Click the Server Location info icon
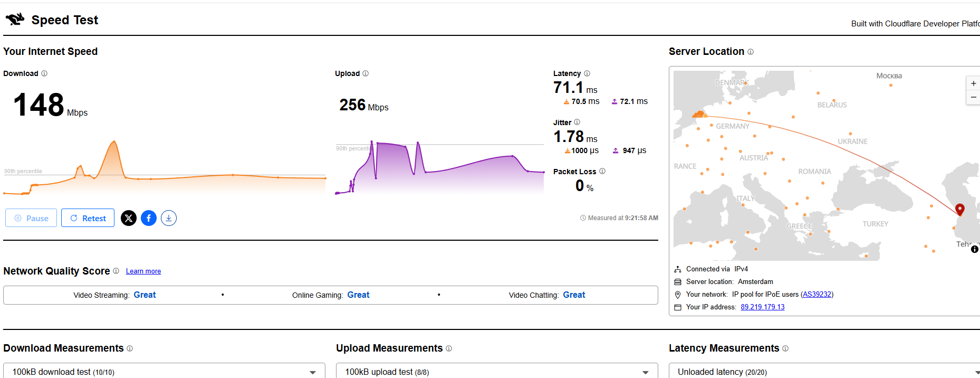The height and width of the screenshot is (378, 980). 751,52
